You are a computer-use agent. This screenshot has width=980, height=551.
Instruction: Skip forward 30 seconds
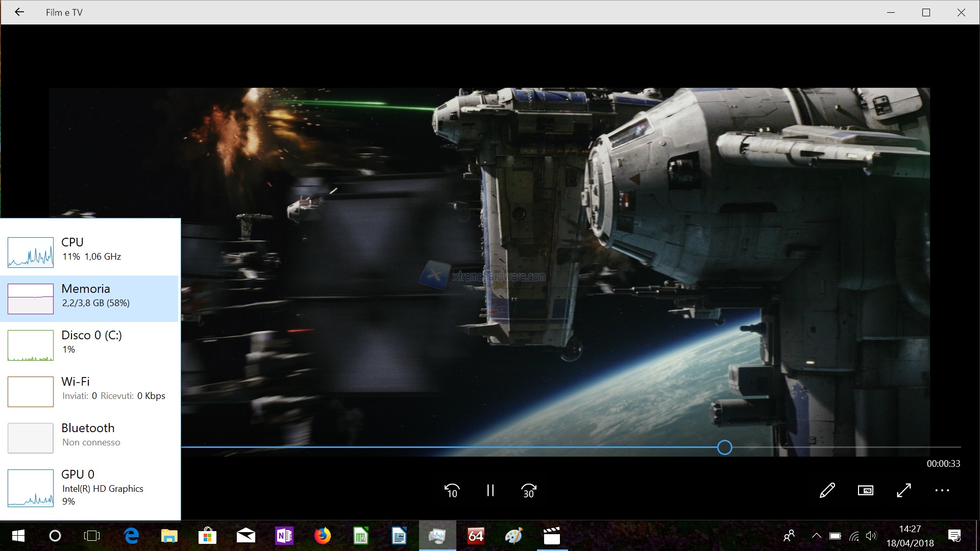[529, 490]
